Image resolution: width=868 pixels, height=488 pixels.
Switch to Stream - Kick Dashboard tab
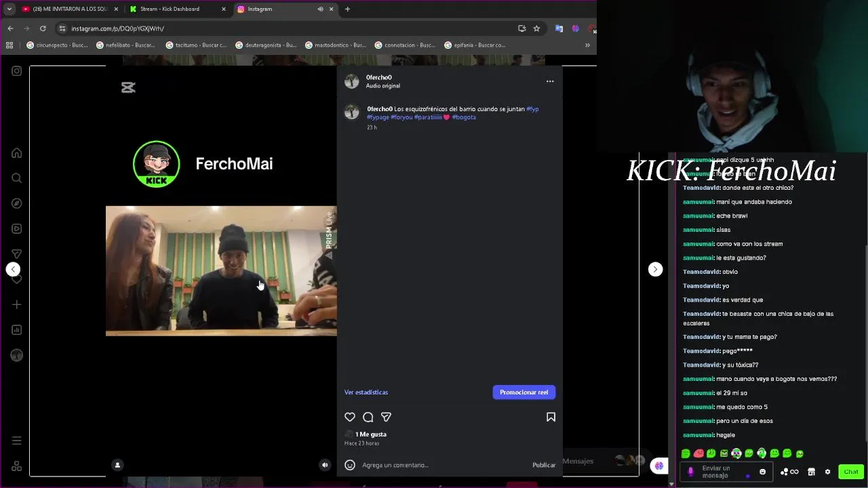click(176, 9)
